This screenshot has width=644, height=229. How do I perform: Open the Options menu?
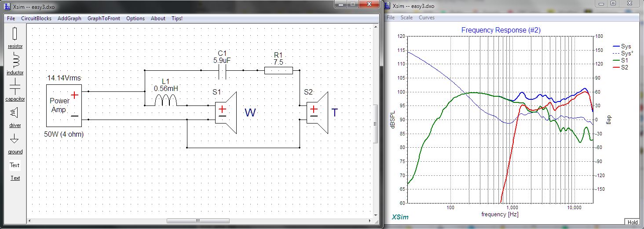(135, 18)
